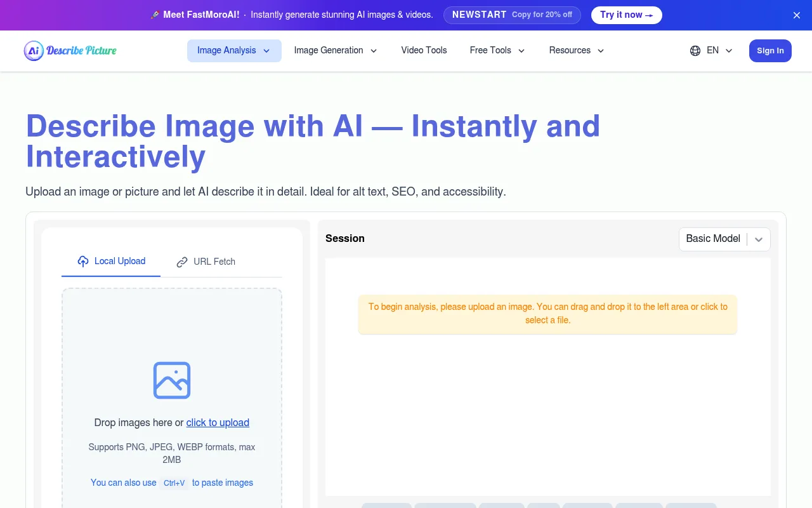Expand the Image Generation chevron
Image resolution: width=812 pixels, height=508 pixels.
(x=374, y=51)
